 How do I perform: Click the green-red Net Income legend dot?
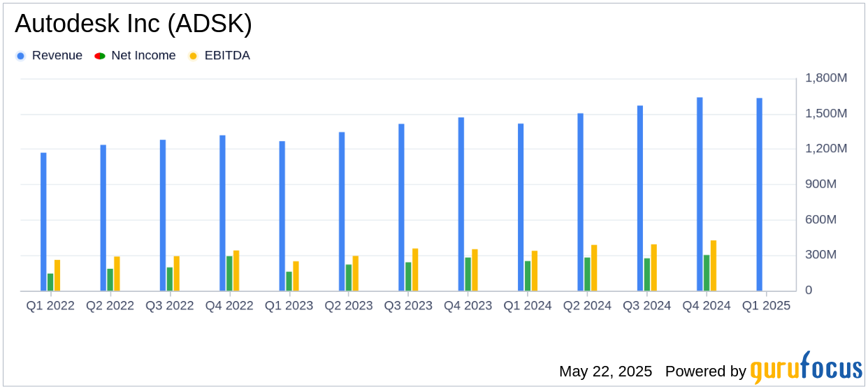tap(99, 56)
